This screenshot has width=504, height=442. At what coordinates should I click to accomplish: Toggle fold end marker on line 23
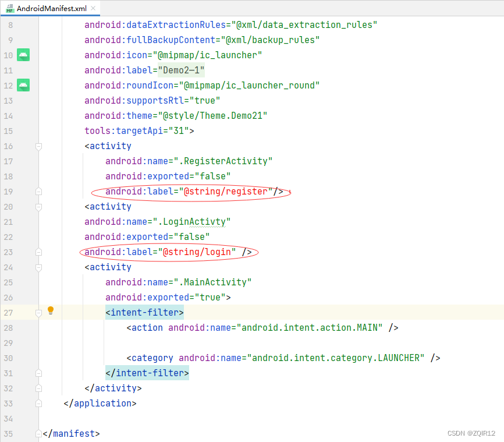(x=38, y=252)
